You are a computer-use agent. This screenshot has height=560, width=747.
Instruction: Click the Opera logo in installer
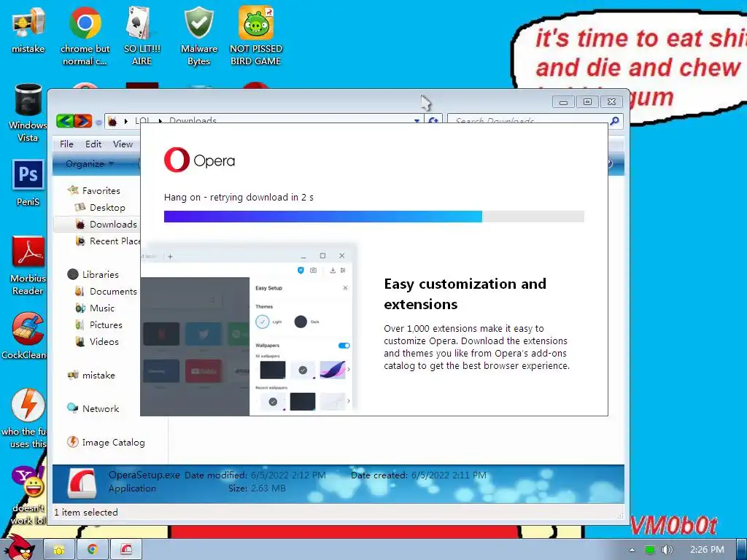[200, 160]
